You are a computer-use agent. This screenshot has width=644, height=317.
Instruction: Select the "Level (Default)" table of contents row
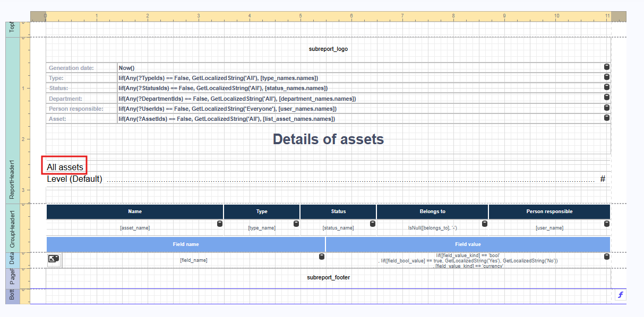point(319,179)
